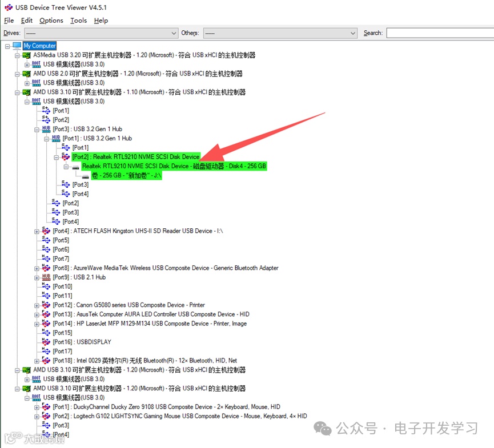Click the empty [Port10] USB icon

46,286
